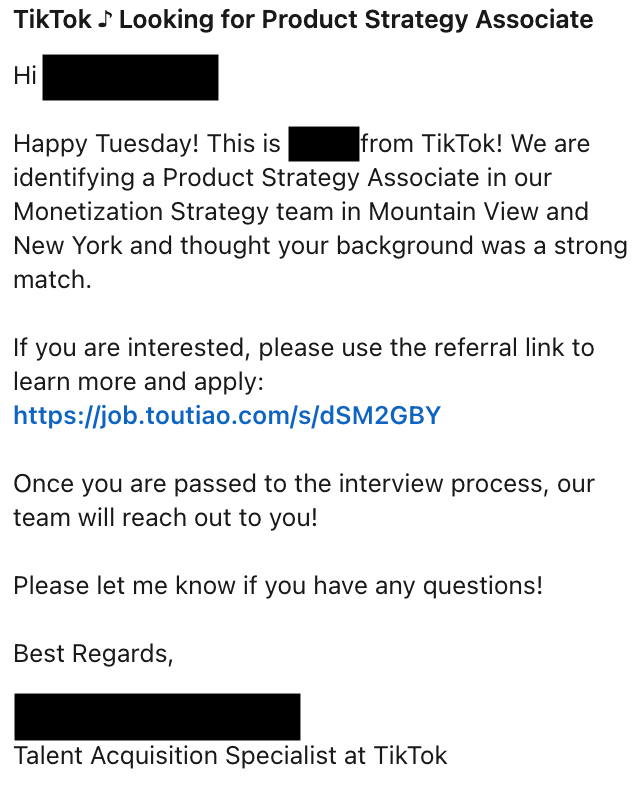The width and height of the screenshot is (644, 790).
Task: Click the redacted signature name block
Action: pos(157,716)
